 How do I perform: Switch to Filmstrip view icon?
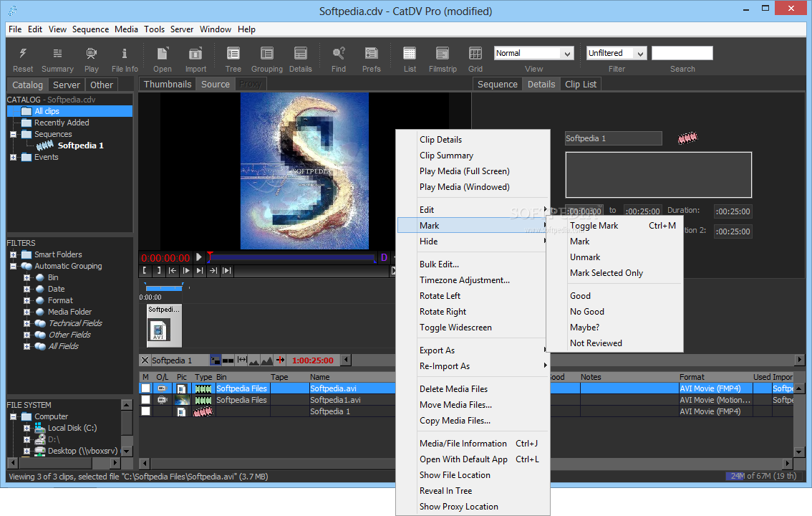443,53
